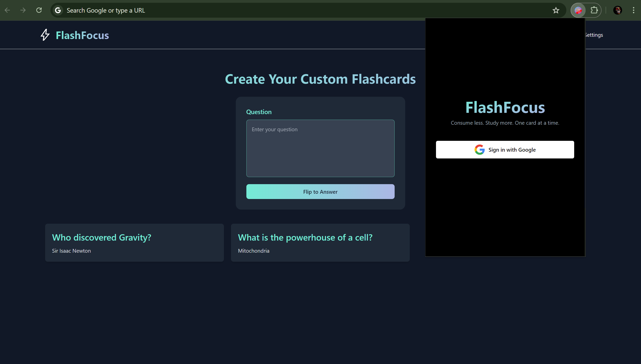
Task: Click the pinned FlashFocus extension icon
Action: tap(578, 10)
